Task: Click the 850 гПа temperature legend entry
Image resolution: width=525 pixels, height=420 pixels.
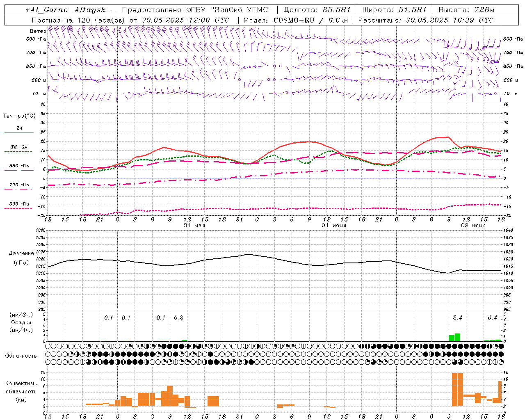Action: pos(19,166)
